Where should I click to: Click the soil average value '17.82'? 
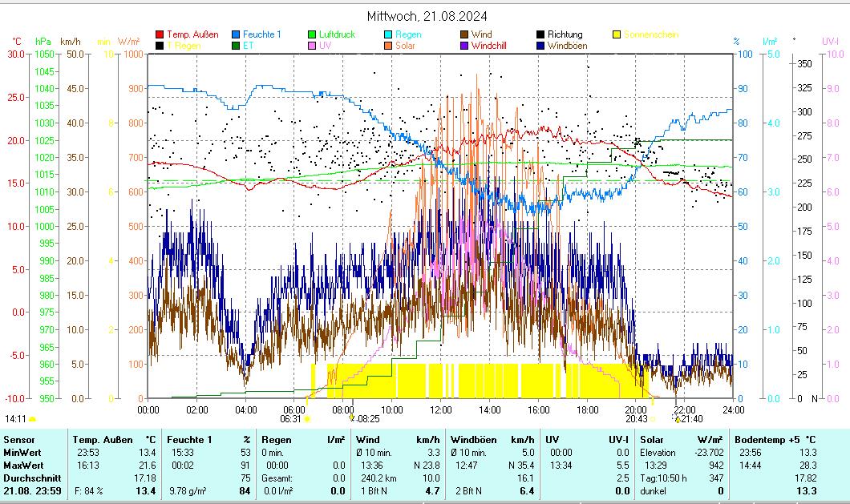click(x=806, y=478)
